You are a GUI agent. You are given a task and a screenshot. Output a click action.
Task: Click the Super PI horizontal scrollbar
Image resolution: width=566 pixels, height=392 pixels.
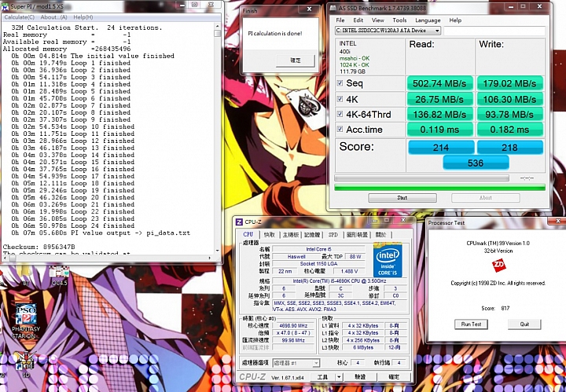point(108,258)
